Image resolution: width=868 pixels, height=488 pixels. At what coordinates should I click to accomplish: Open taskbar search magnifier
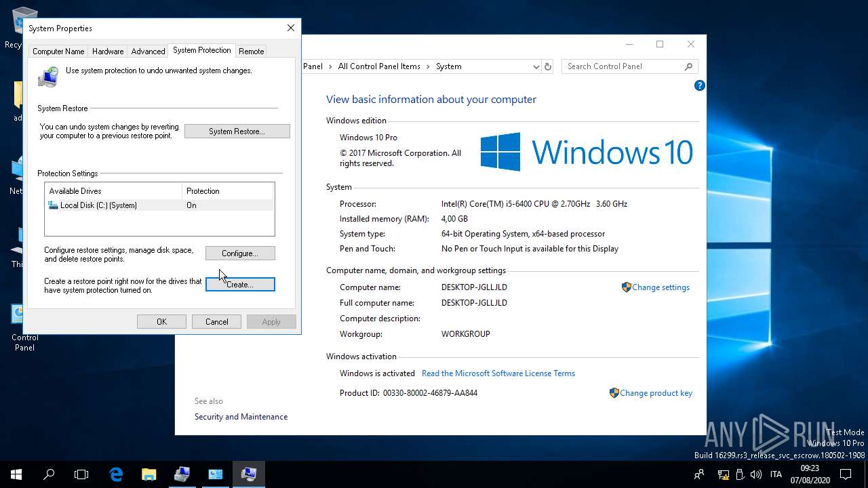click(49, 474)
